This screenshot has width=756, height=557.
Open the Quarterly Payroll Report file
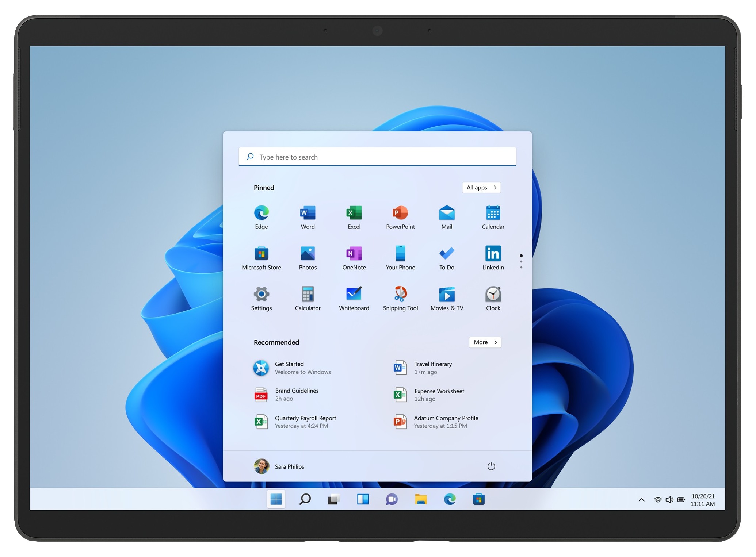point(305,422)
